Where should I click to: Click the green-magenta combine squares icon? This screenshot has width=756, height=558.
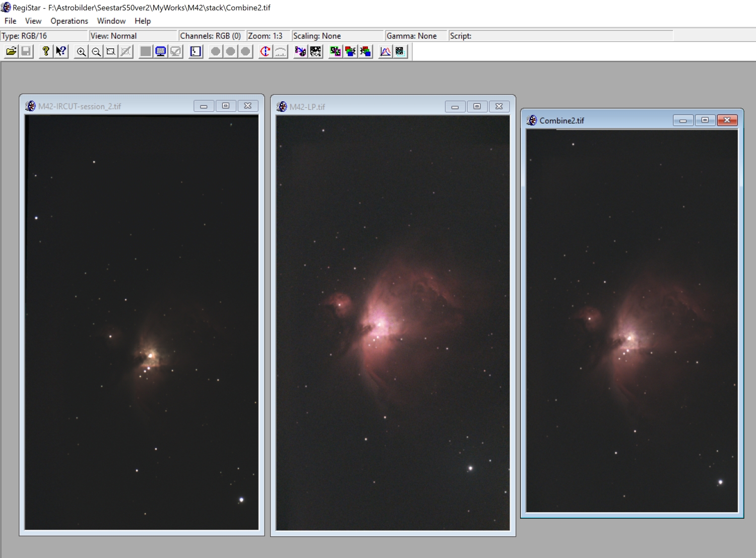[335, 51]
